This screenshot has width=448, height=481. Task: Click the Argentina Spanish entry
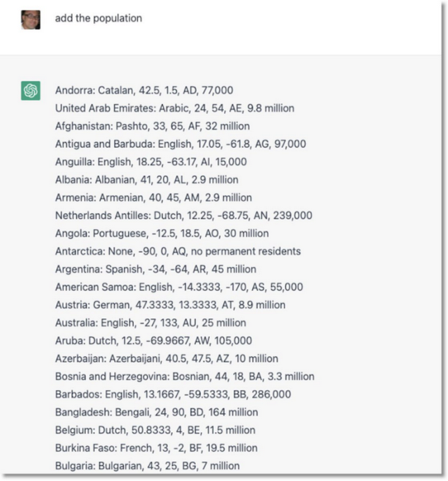[x=155, y=269]
